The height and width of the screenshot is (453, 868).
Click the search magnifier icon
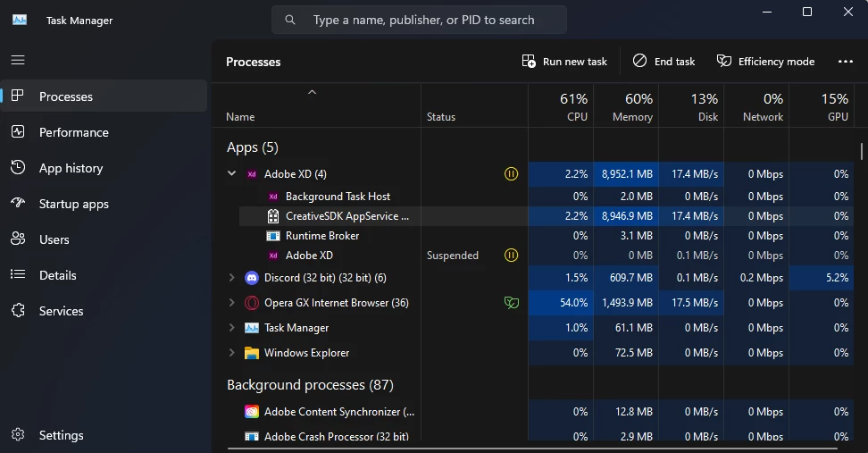point(290,20)
